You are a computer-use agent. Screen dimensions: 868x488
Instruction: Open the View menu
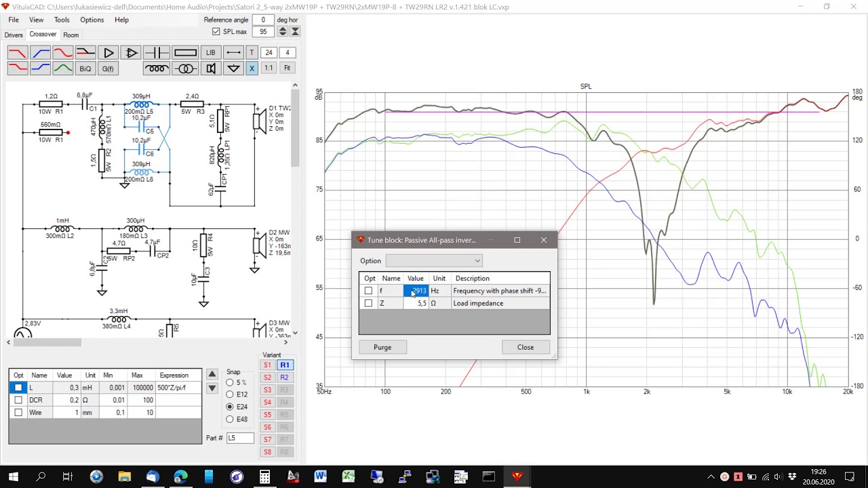pos(36,20)
